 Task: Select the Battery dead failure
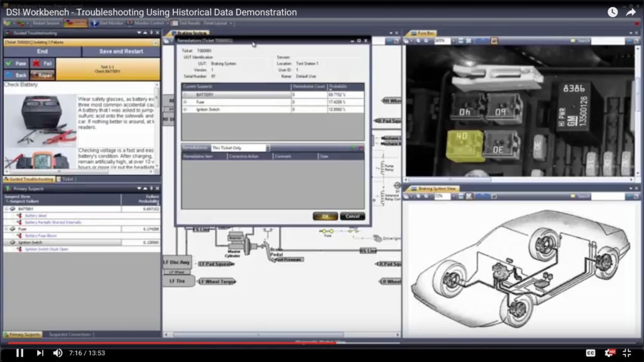(36, 216)
